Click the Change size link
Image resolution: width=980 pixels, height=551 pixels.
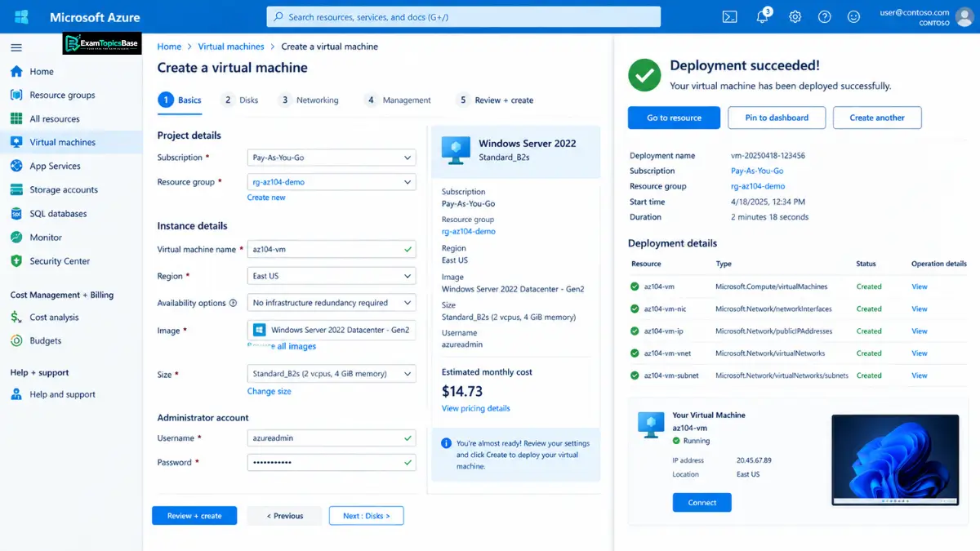(269, 391)
